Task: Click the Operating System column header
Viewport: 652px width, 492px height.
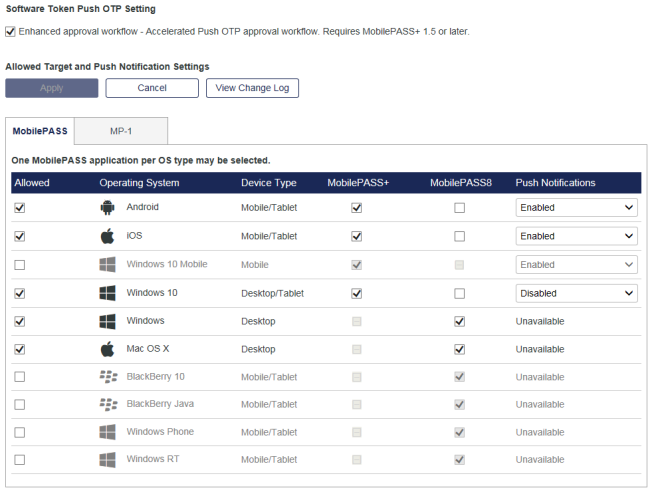Action: [139, 183]
